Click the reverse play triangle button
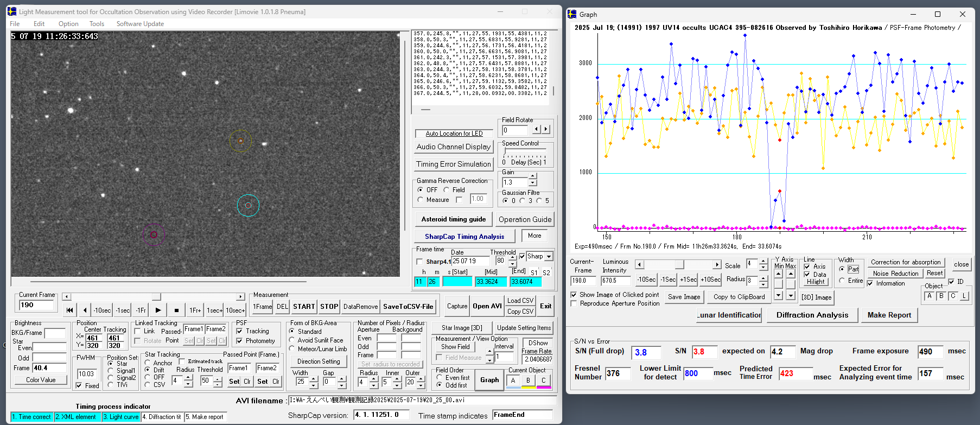 (85, 310)
